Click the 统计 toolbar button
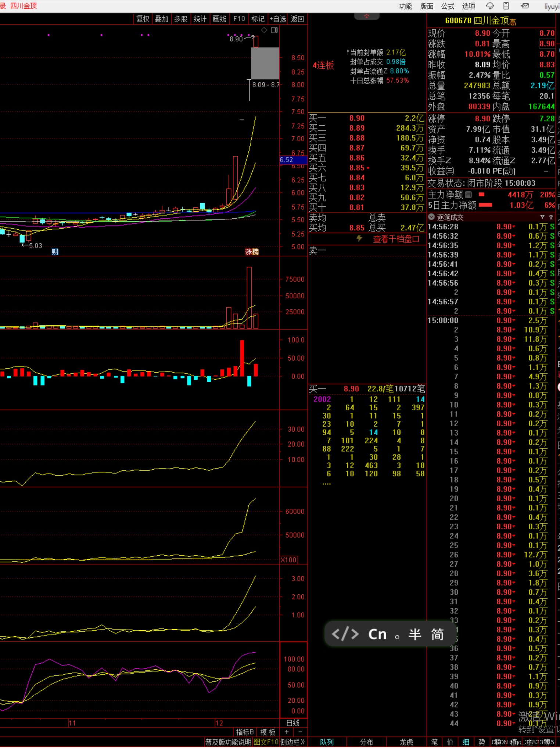560x749 pixels. pos(200,19)
